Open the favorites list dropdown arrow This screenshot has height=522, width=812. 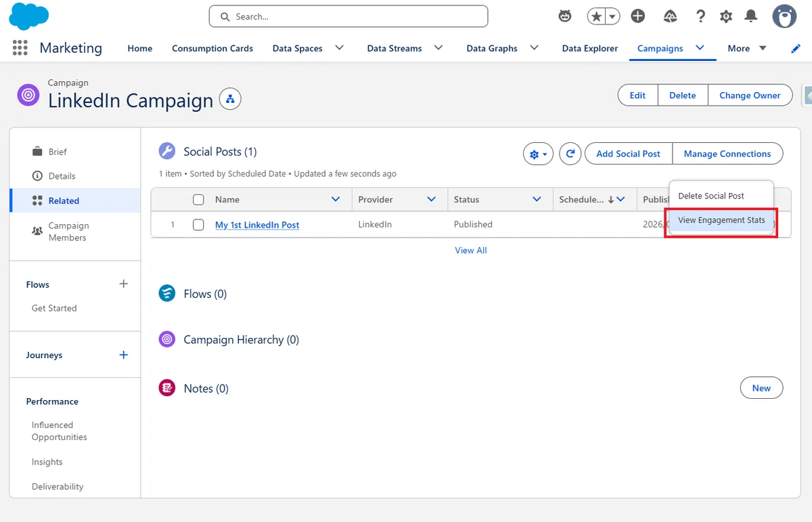[x=612, y=16]
